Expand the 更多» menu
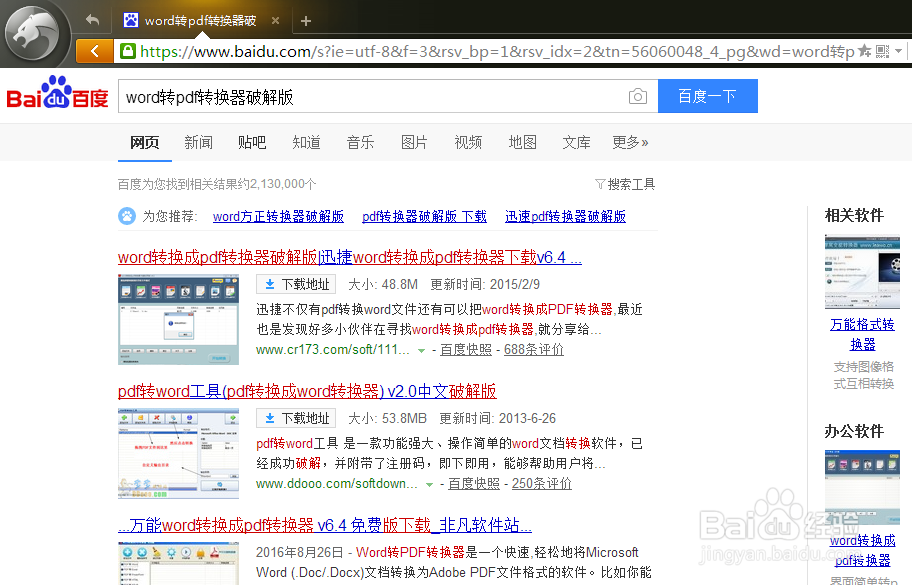The width and height of the screenshot is (912, 585). [630, 142]
